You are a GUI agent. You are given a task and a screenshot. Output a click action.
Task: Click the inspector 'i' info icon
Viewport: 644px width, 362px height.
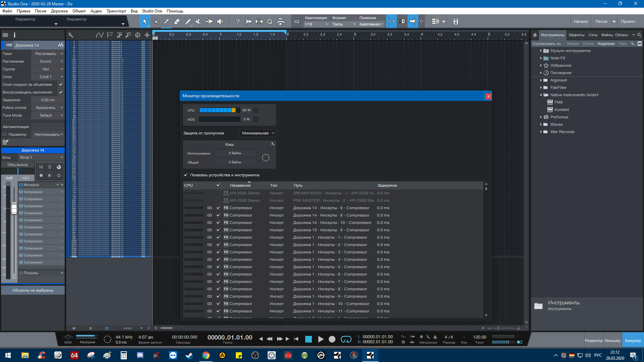tap(14, 35)
